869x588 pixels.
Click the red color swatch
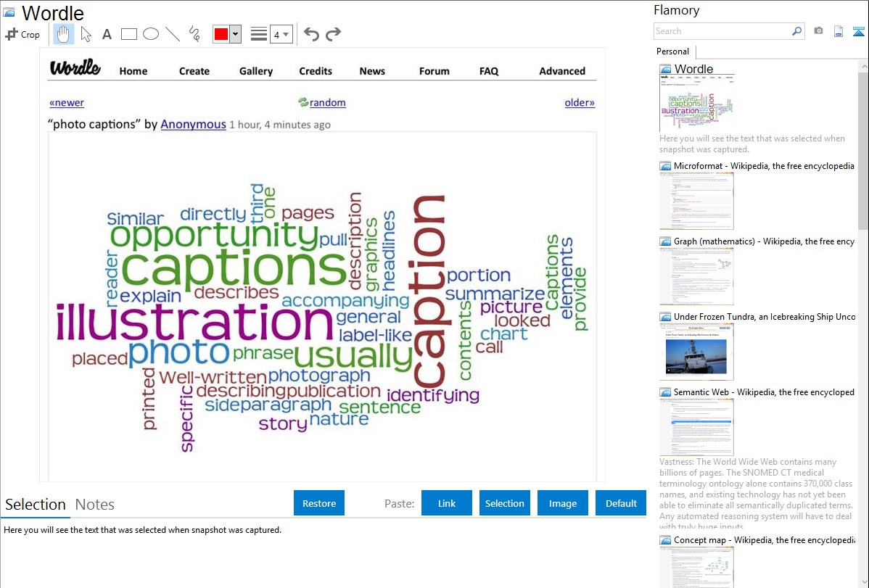[221, 34]
